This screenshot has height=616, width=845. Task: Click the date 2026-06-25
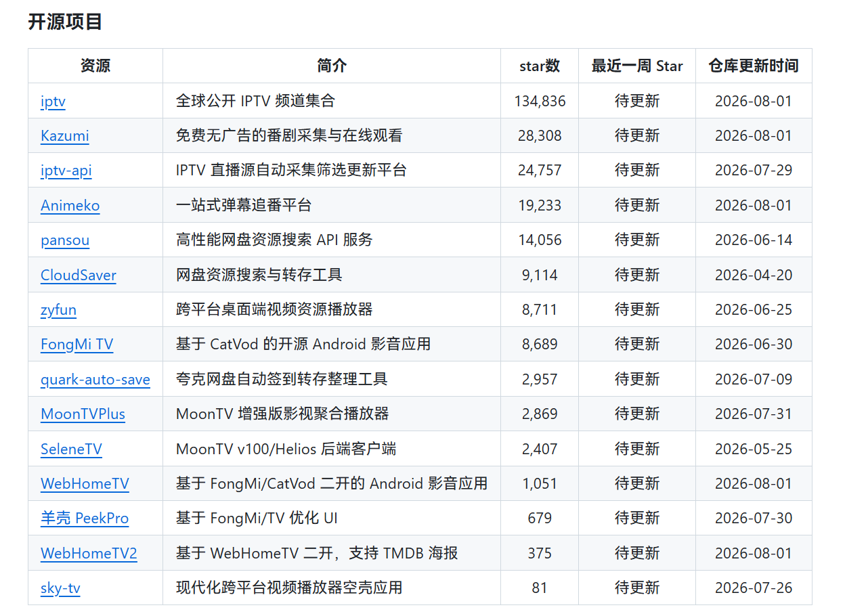pos(754,310)
